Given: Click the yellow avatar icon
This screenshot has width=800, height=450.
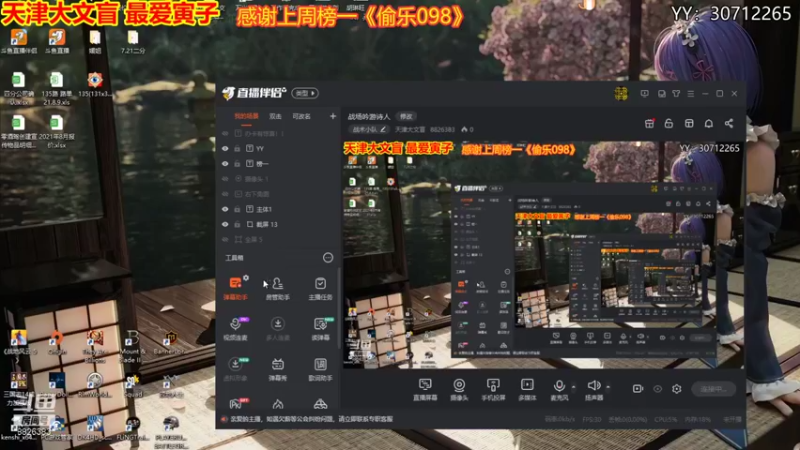Looking at the screenshot, I should click(x=621, y=93).
